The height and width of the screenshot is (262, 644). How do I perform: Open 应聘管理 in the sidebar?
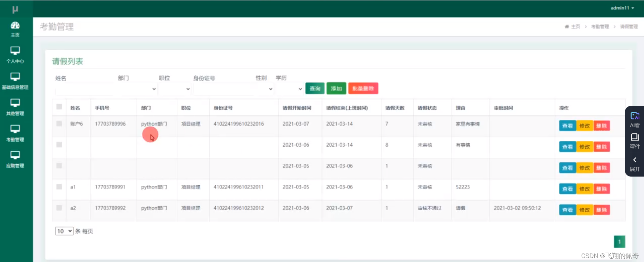point(15,160)
